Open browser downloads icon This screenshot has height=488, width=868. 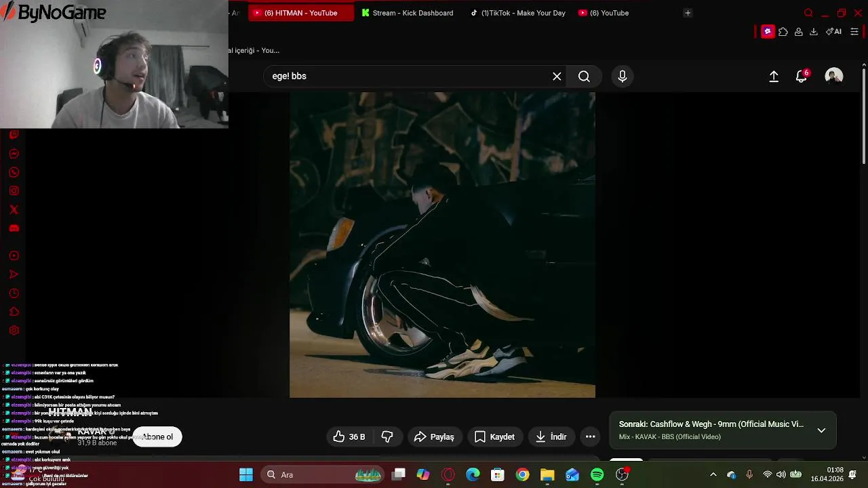pyautogui.click(x=814, y=31)
